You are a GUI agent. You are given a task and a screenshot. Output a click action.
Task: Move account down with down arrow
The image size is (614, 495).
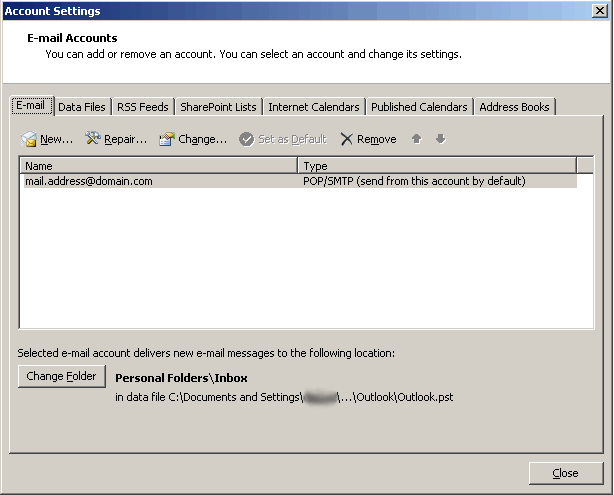[440, 139]
